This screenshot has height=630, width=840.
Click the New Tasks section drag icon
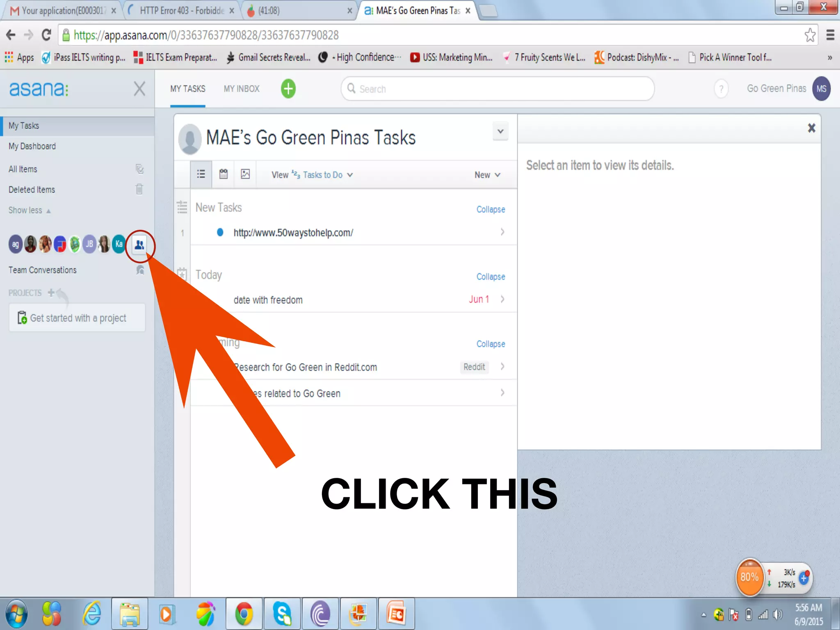pos(182,207)
